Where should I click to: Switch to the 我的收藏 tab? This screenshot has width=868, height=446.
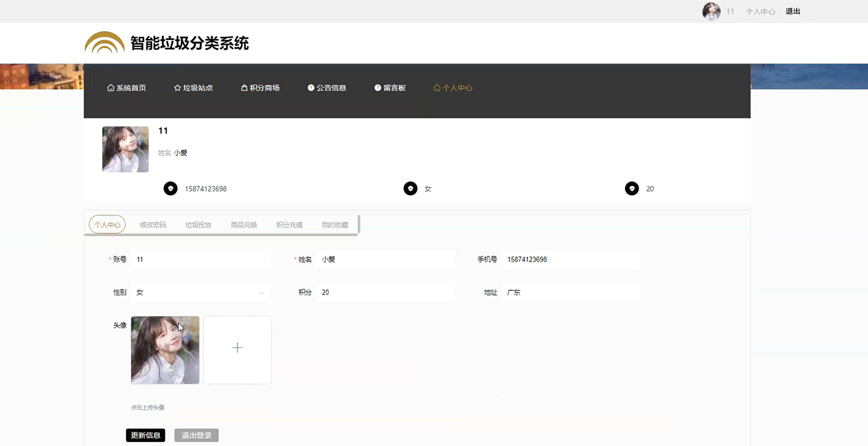point(335,225)
